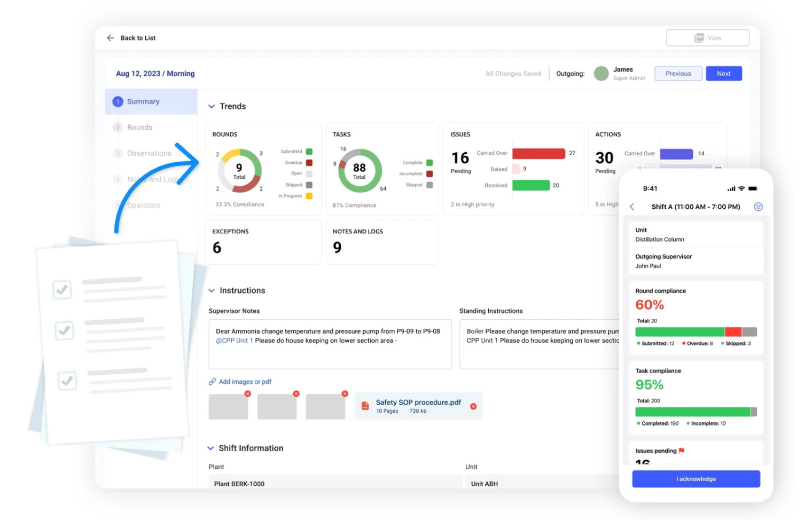Collapse the Trends section
Image resolution: width=812 pixels, height=520 pixels.
click(212, 106)
